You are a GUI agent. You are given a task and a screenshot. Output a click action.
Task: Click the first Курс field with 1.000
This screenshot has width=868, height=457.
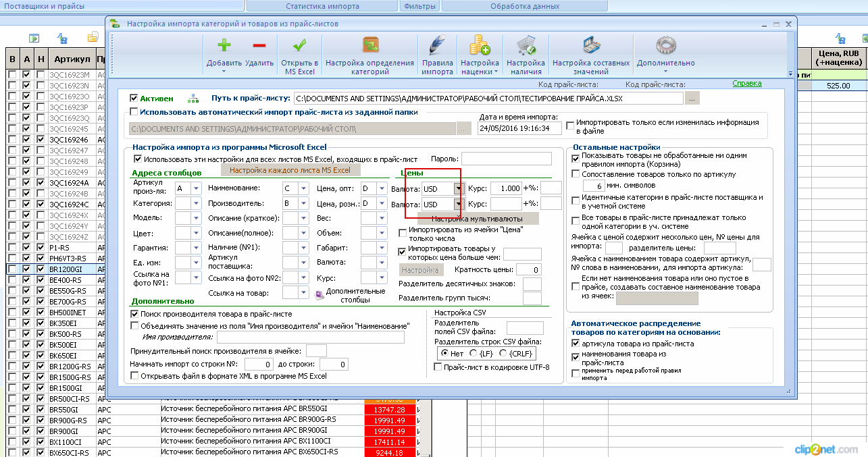point(506,188)
